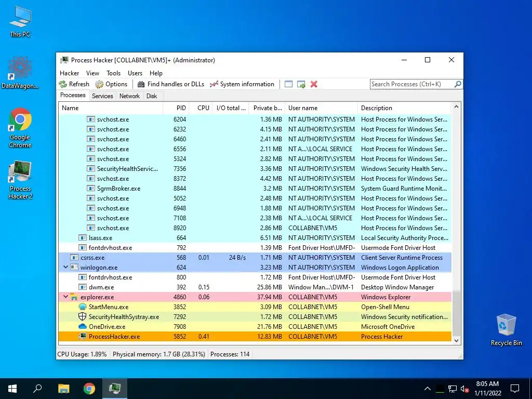Click the StartMenu.exe shell icon
The height and width of the screenshot is (399, 532).
tap(83, 307)
